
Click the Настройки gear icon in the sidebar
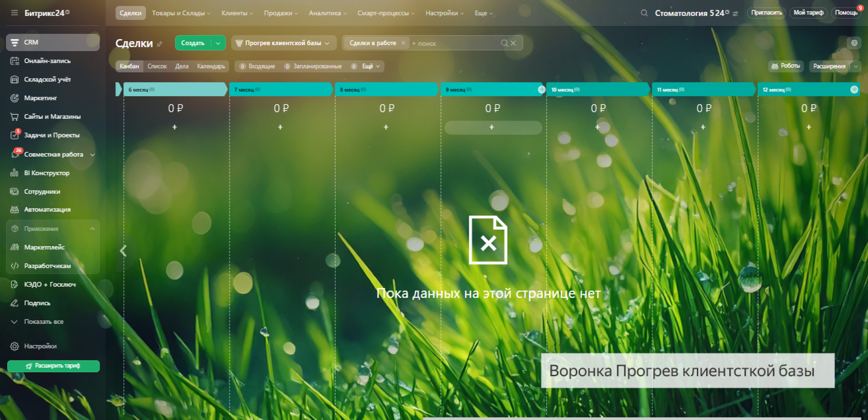coord(15,346)
